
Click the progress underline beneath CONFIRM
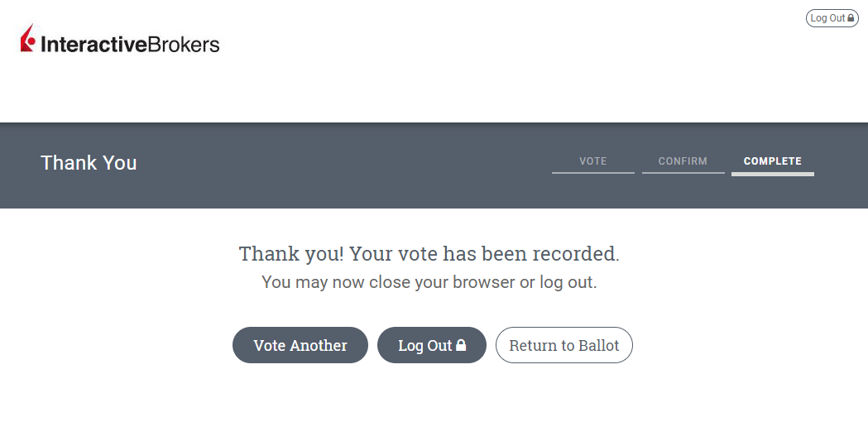683,173
